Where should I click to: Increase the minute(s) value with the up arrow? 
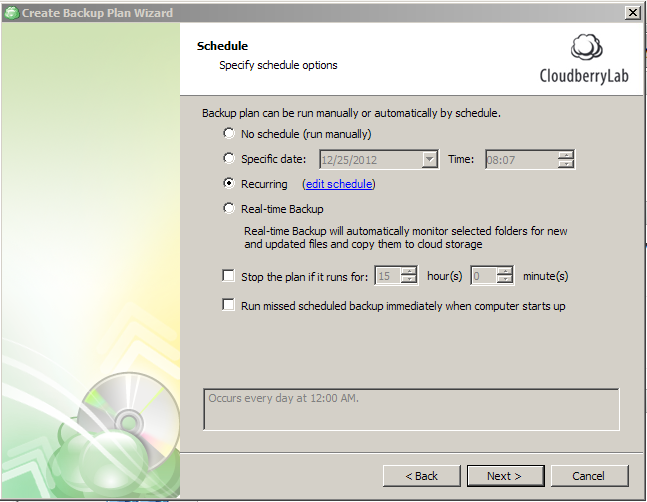click(504, 271)
